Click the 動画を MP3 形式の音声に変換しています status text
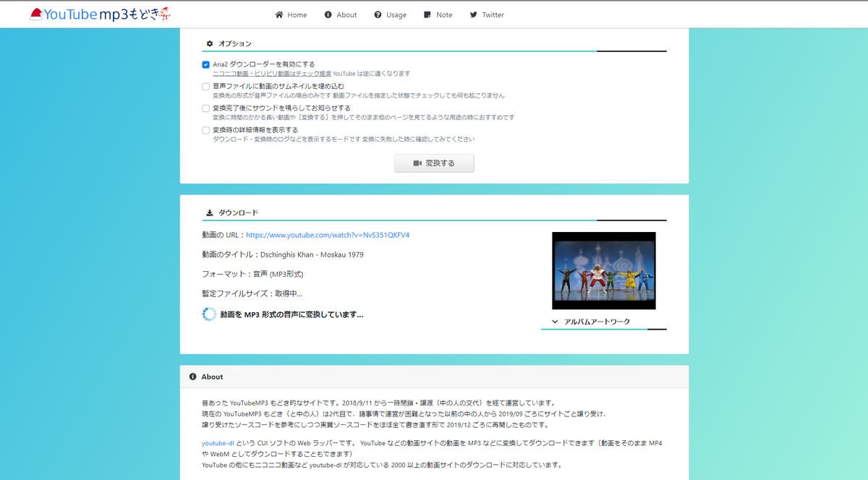This screenshot has width=868, height=480. 292,314
